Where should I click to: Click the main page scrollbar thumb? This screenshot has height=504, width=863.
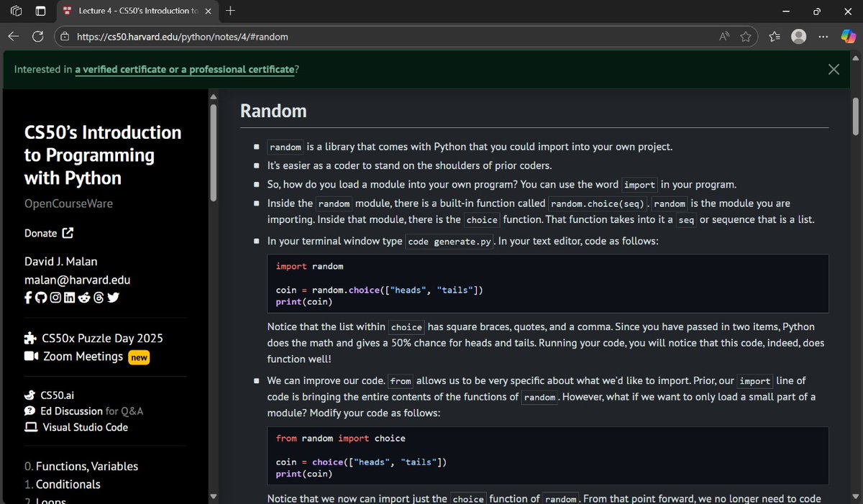point(855,116)
